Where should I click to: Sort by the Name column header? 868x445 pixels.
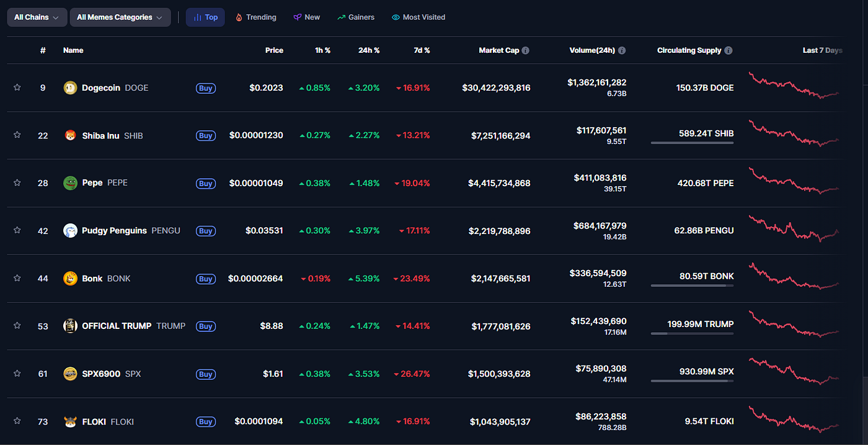(73, 50)
